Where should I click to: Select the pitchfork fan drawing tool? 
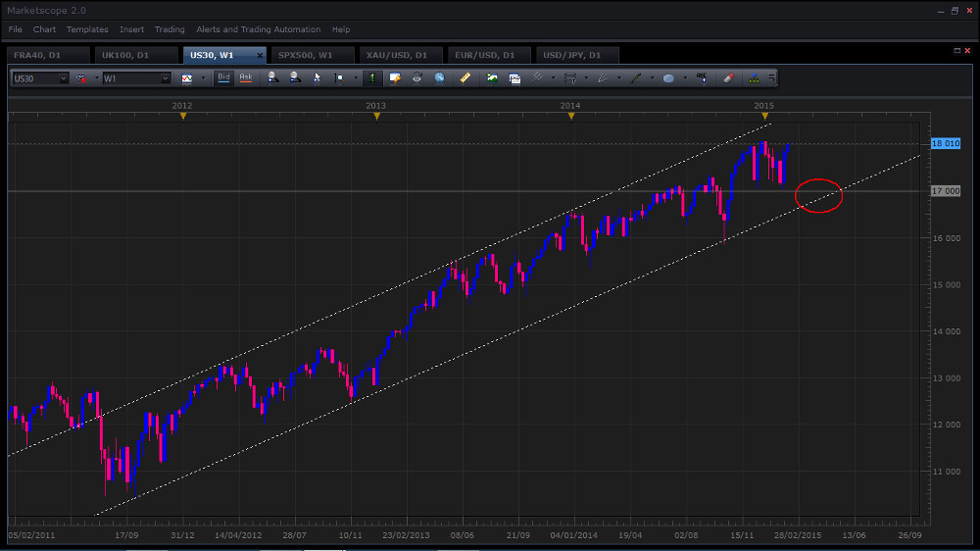click(x=603, y=78)
